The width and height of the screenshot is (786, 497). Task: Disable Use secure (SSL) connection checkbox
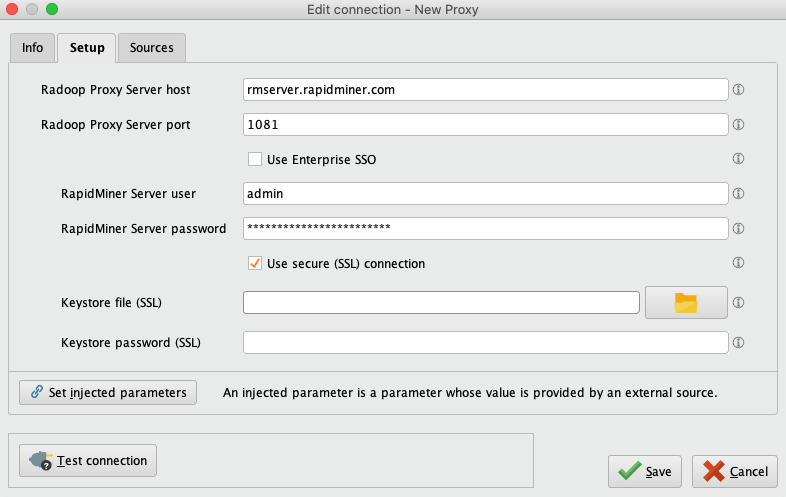[x=255, y=264]
